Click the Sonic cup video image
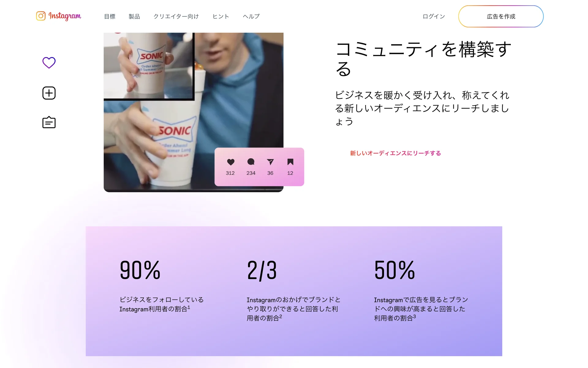588x368 pixels. tap(194, 112)
